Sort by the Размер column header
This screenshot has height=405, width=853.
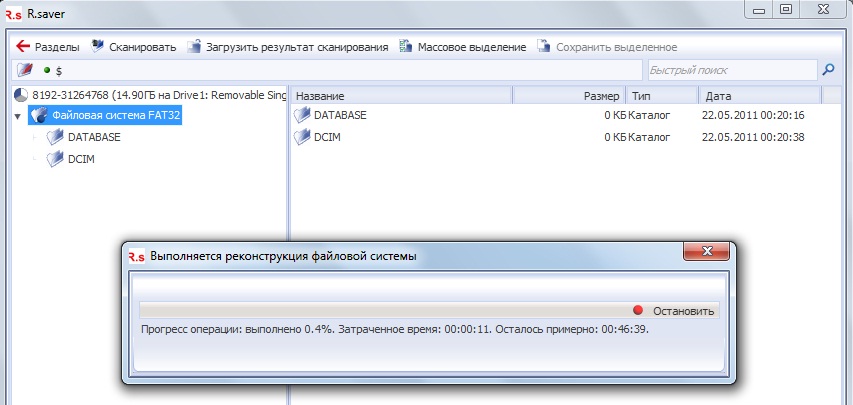pyautogui.click(x=570, y=96)
